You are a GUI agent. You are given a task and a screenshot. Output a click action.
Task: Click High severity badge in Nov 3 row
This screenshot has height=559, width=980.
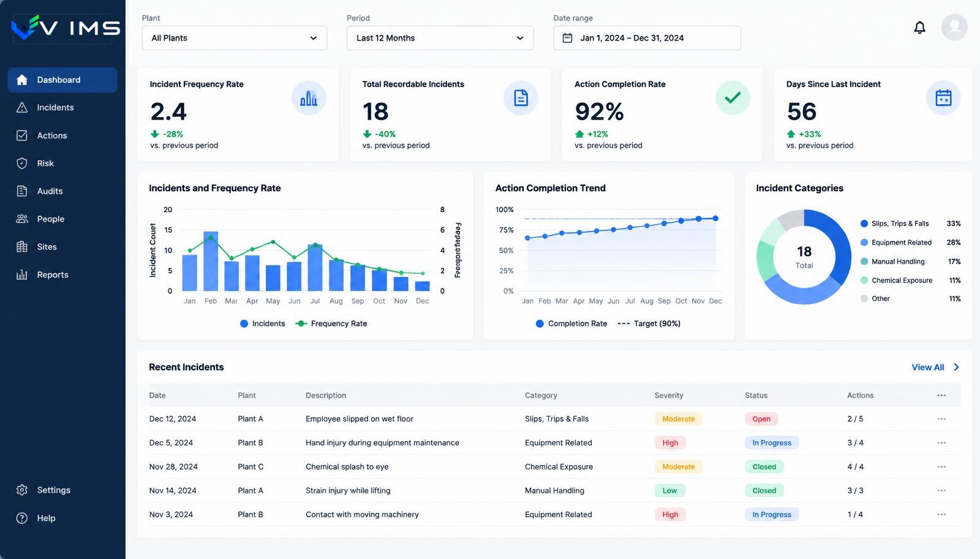(670, 514)
